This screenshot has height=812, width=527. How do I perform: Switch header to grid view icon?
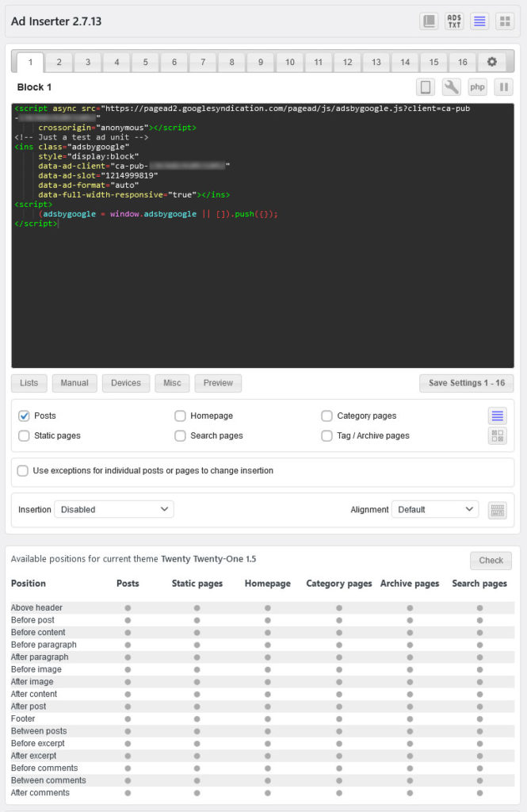click(505, 21)
